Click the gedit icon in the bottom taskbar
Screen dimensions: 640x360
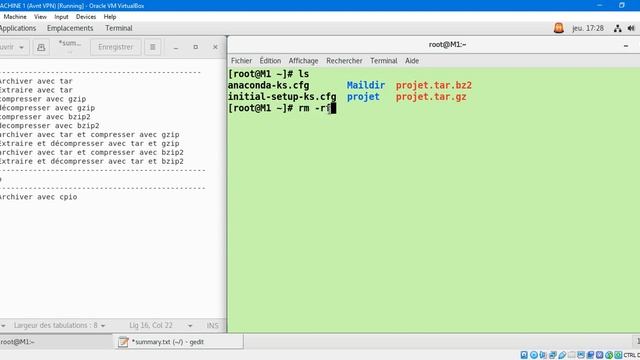(123, 342)
